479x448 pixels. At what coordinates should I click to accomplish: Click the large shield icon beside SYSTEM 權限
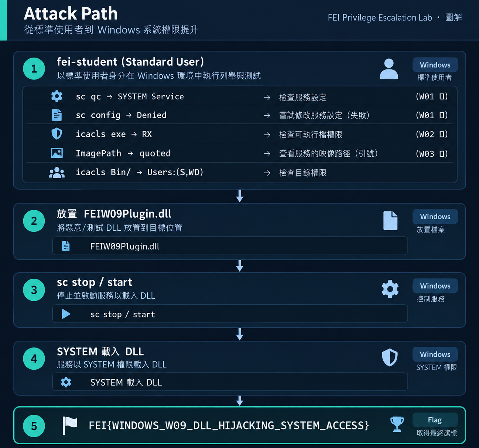(x=390, y=357)
